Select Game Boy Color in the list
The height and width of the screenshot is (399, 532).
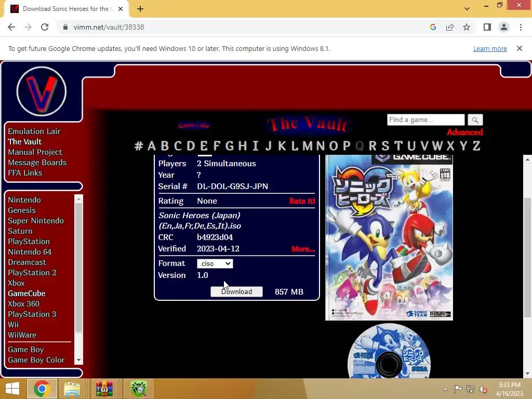tap(36, 360)
